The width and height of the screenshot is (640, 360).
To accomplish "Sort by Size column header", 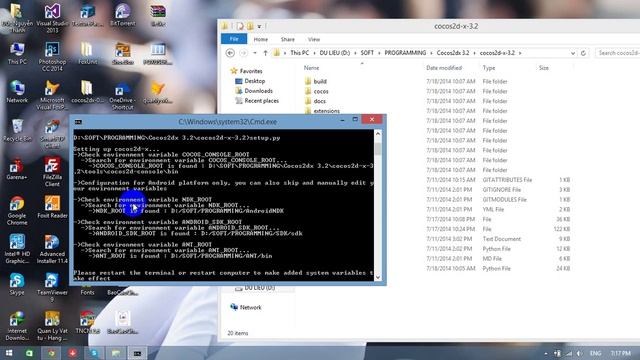I will coord(544,68).
